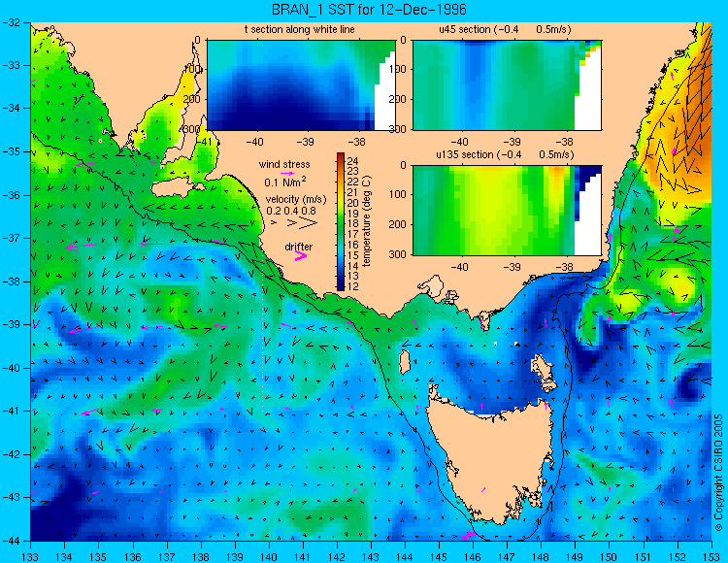Viewport: 728px width, 563px height.
Task: Click the '-40' tick under temperature section
Action: click(x=254, y=142)
